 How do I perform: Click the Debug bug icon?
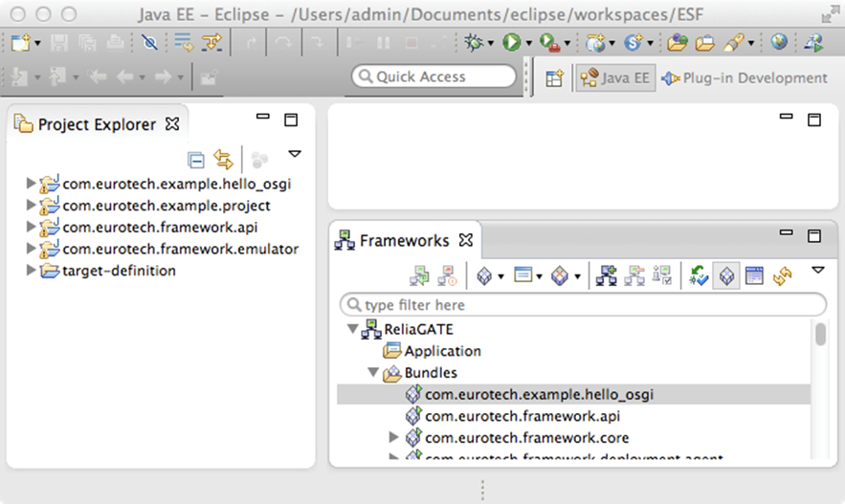(474, 42)
